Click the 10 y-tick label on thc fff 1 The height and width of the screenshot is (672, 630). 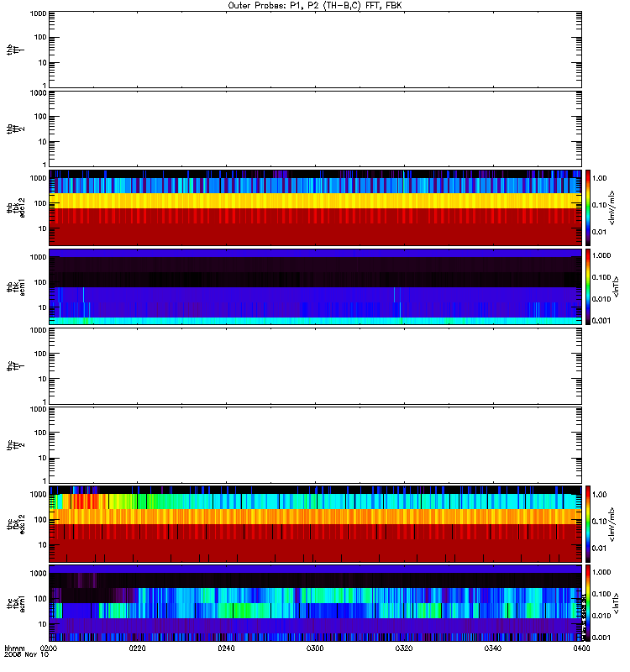coord(43,379)
